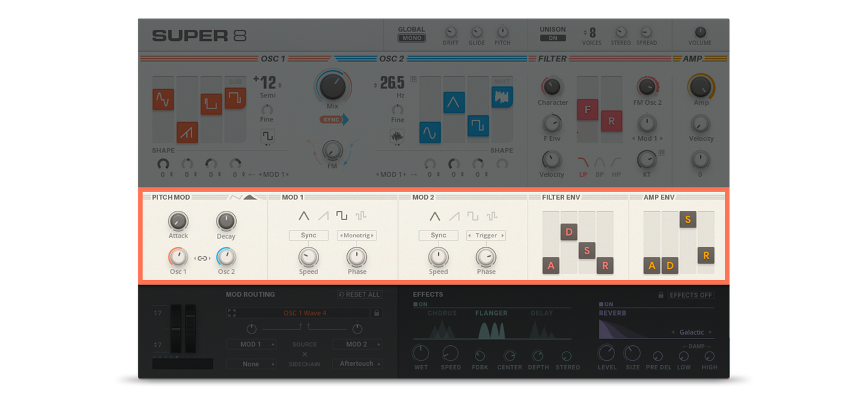Select the OSC 1 sawtooth waveform block

(x=187, y=132)
